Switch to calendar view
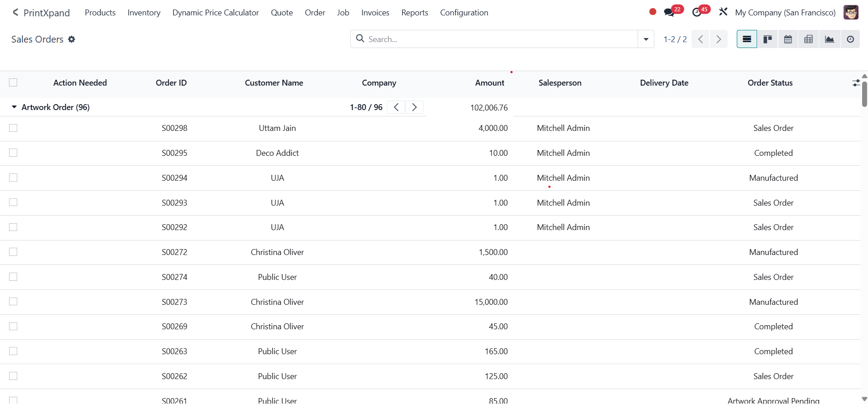868x404 pixels. click(788, 39)
